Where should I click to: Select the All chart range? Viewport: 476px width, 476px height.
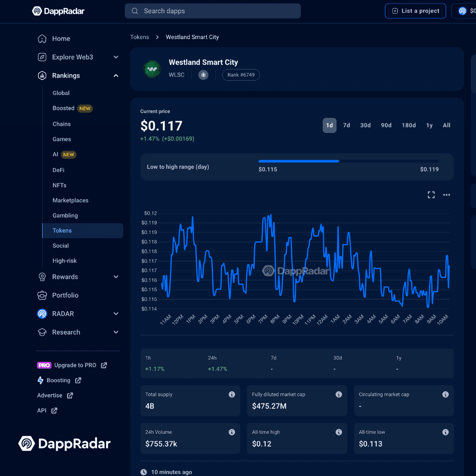click(446, 125)
